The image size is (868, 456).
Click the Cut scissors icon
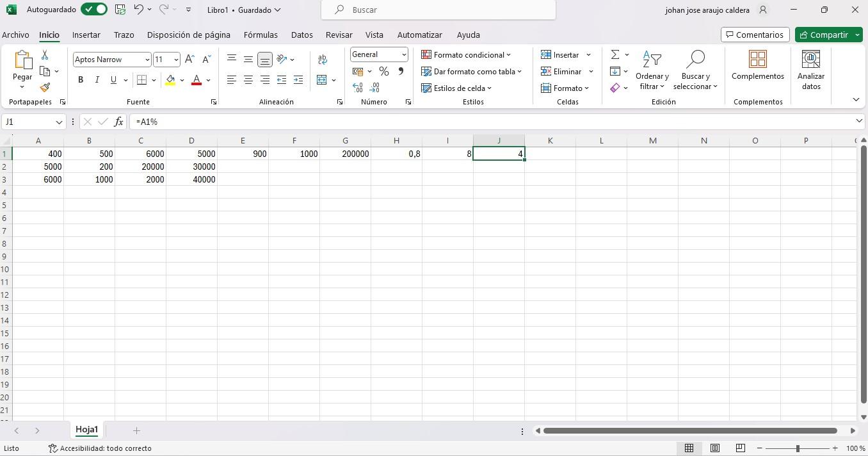[45, 55]
